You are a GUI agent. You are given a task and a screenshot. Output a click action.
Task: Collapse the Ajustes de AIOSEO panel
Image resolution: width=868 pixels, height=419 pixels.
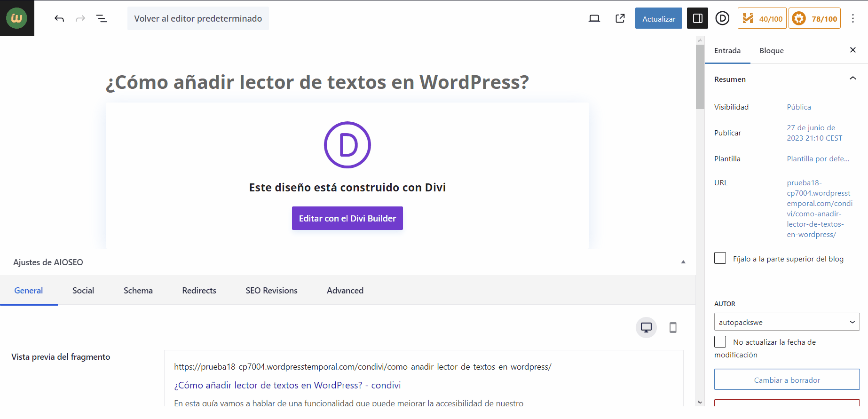point(683,262)
